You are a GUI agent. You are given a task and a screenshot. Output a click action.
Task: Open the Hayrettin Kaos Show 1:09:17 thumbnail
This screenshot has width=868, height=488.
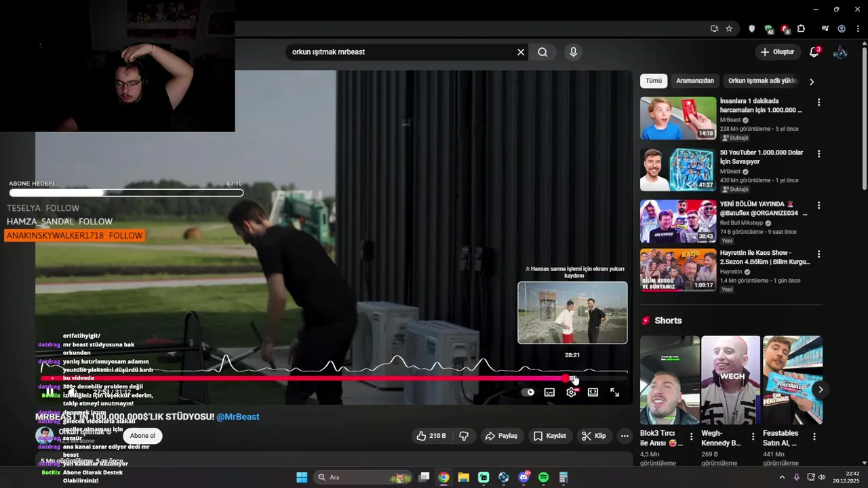[678, 270]
